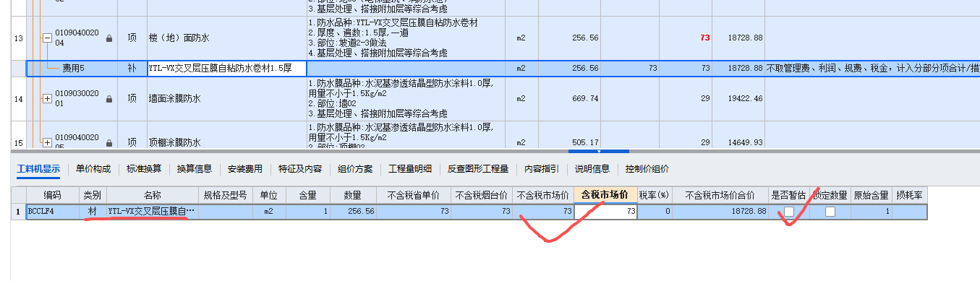Expand row 14 code 010903002001
The height and width of the screenshot is (281, 980).
click(47, 98)
